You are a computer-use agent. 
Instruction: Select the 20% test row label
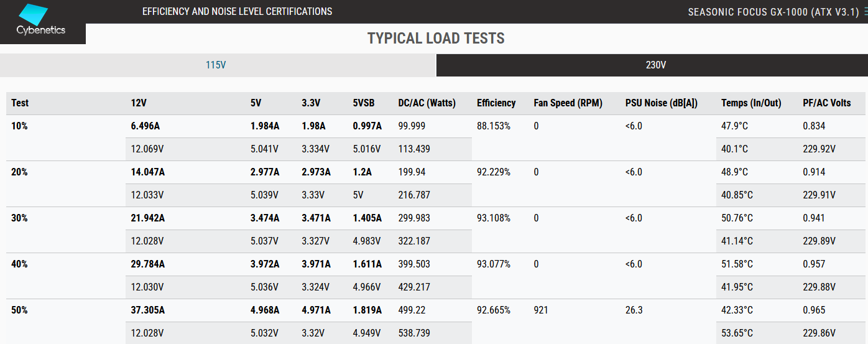coord(19,172)
